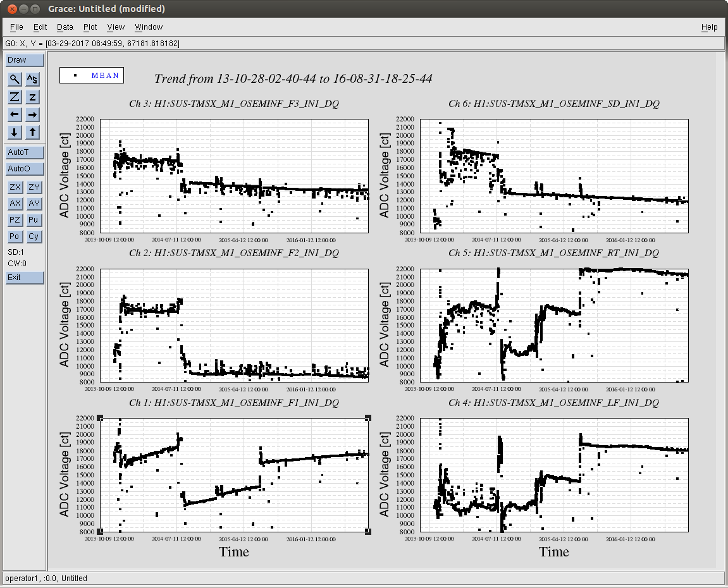Click the Exit button
Viewport: 728px width, 588px height.
pyautogui.click(x=25, y=278)
